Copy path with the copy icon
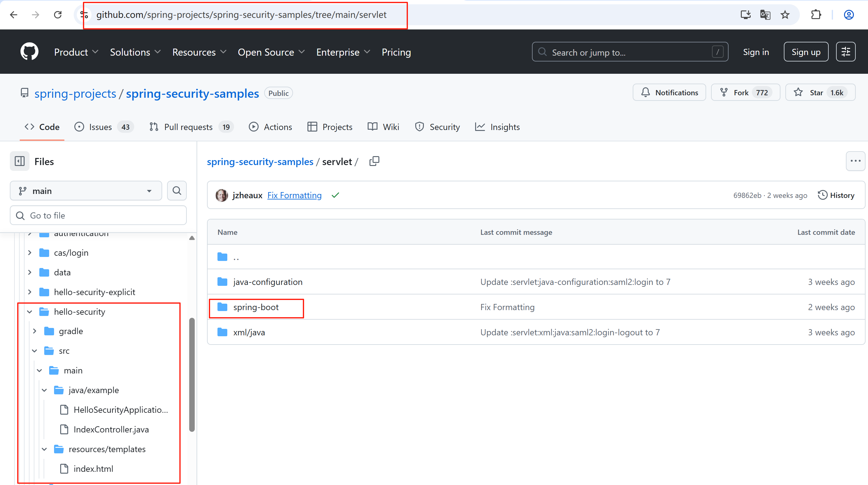868x485 pixels. [374, 161]
